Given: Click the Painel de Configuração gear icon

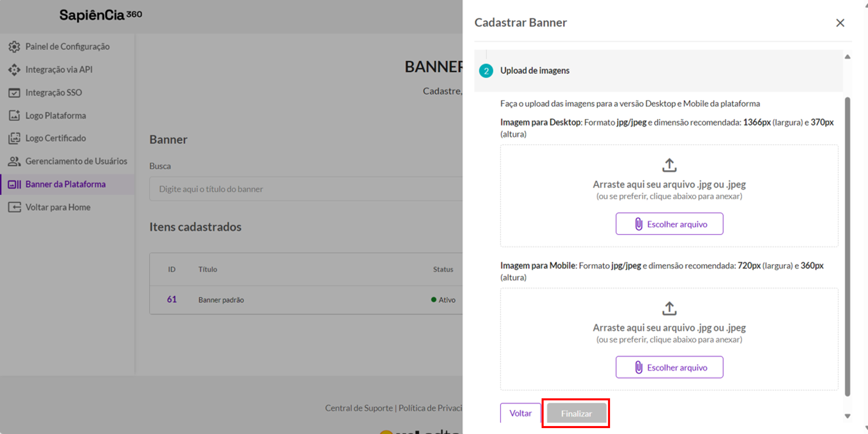Looking at the screenshot, I should coord(14,46).
